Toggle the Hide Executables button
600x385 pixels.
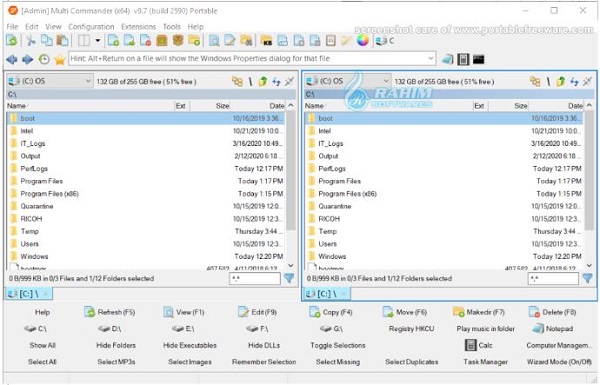[x=190, y=345]
